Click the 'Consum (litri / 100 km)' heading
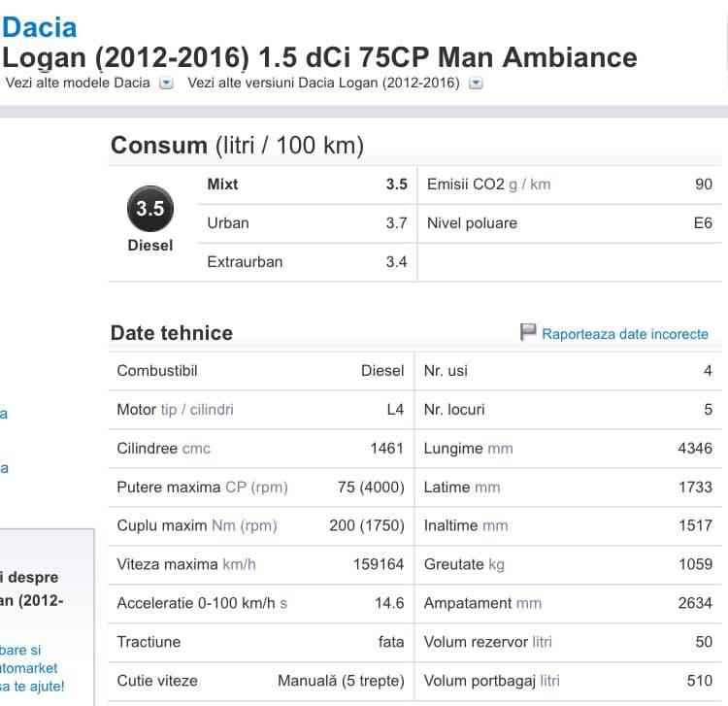This screenshot has width=728, height=706. click(x=237, y=146)
